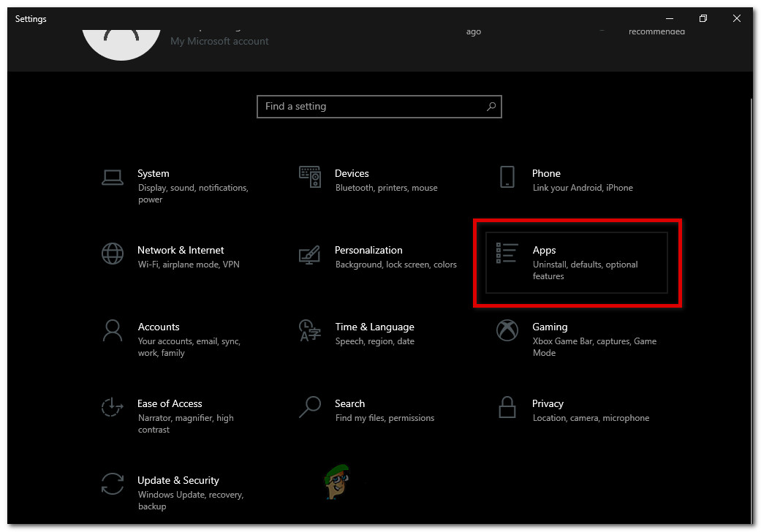The width and height of the screenshot is (761, 532).
Task: Click 'Speech, region, date' description
Action: tap(375, 341)
